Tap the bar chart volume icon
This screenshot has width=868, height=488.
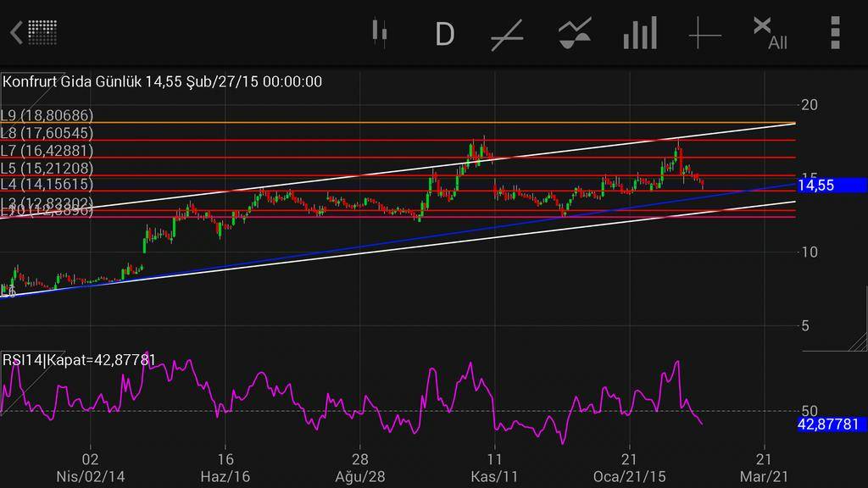click(x=640, y=34)
